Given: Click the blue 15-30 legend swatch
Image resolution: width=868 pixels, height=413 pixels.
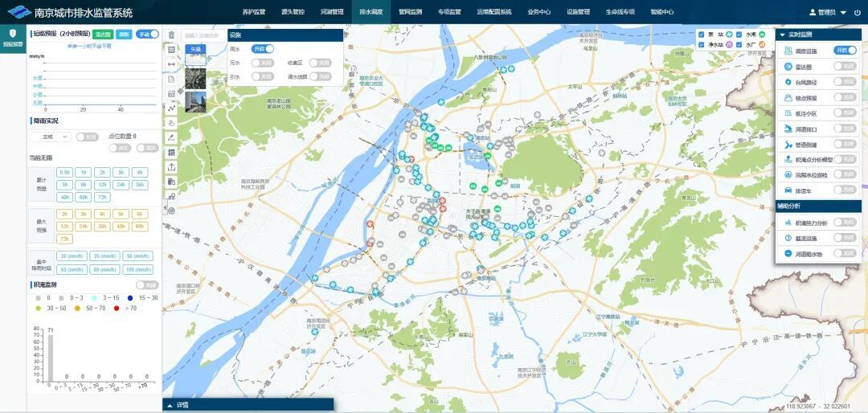Looking at the screenshot, I should pos(131,298).
